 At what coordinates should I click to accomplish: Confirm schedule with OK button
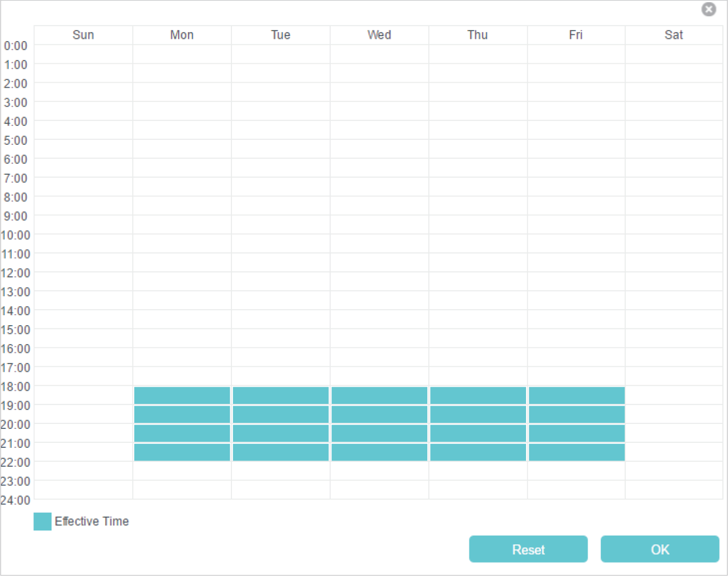pos(659,549)
